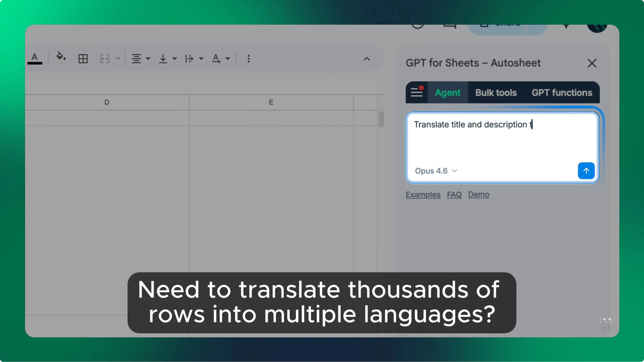This screenshot has height=362, width=644.
Task: Open the fill color bucket
Action: (x=61, y=56)
